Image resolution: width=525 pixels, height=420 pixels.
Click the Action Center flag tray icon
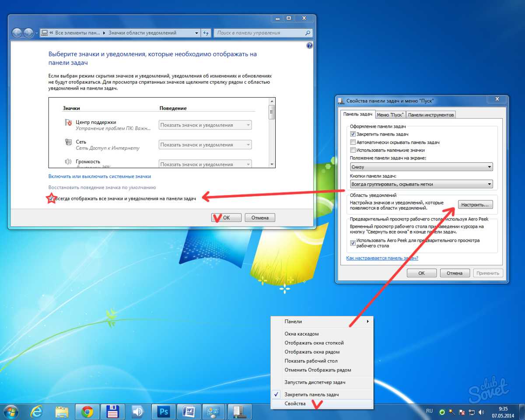[462, 412]
